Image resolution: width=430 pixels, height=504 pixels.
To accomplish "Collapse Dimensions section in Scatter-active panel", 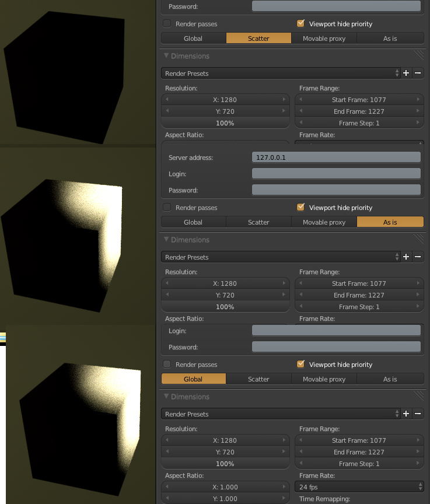I will [166, 55].
